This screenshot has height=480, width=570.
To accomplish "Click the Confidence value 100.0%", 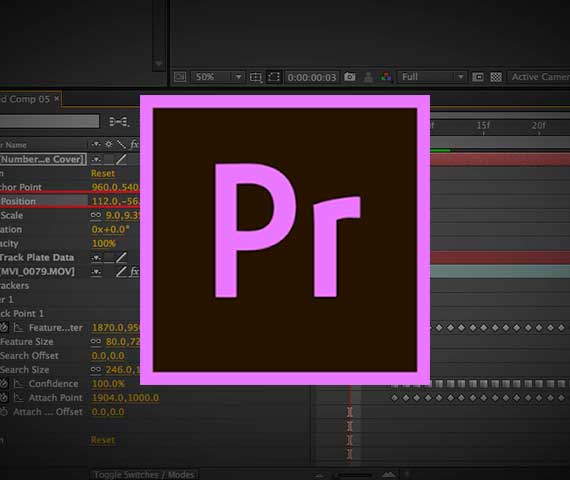I will 108,384.
